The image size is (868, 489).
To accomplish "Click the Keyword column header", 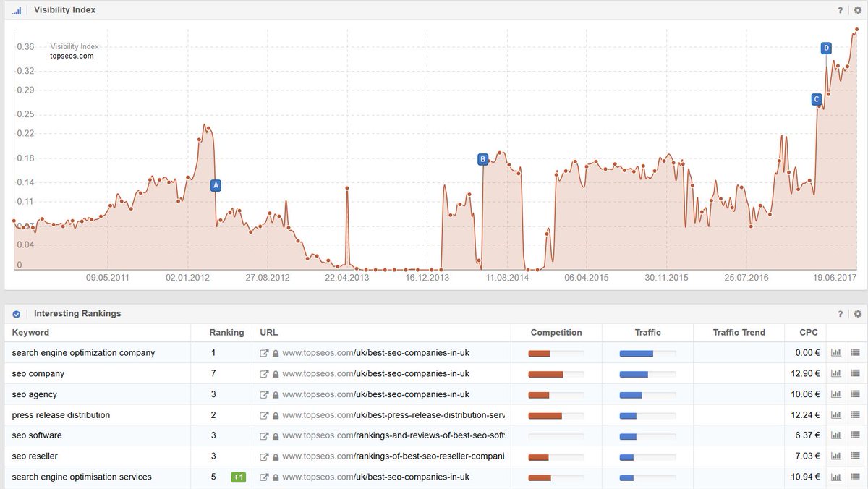I will click(x=30, y=333).
